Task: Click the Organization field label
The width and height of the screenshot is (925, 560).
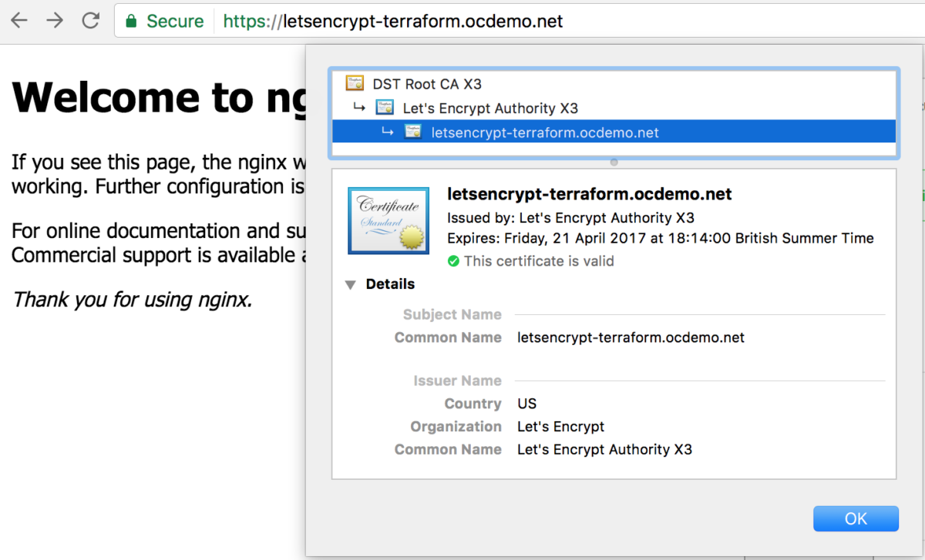Action: pyautogui.click(x=456, y=427)
